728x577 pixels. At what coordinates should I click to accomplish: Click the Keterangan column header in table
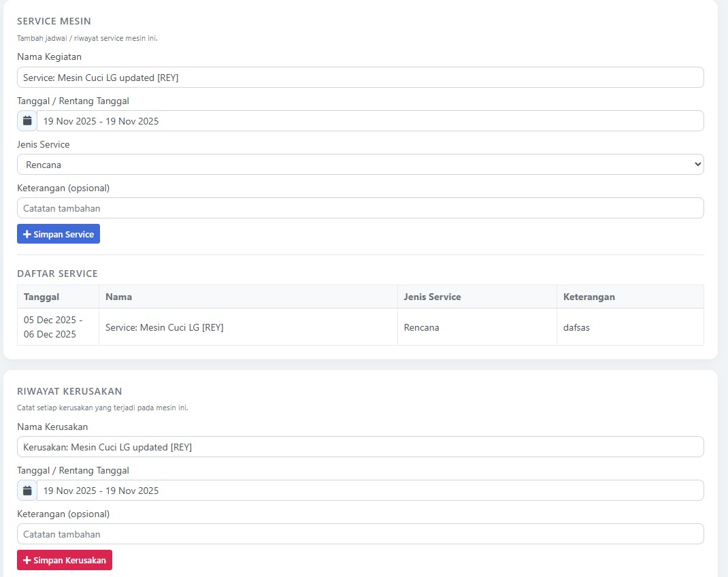[589, 297]
